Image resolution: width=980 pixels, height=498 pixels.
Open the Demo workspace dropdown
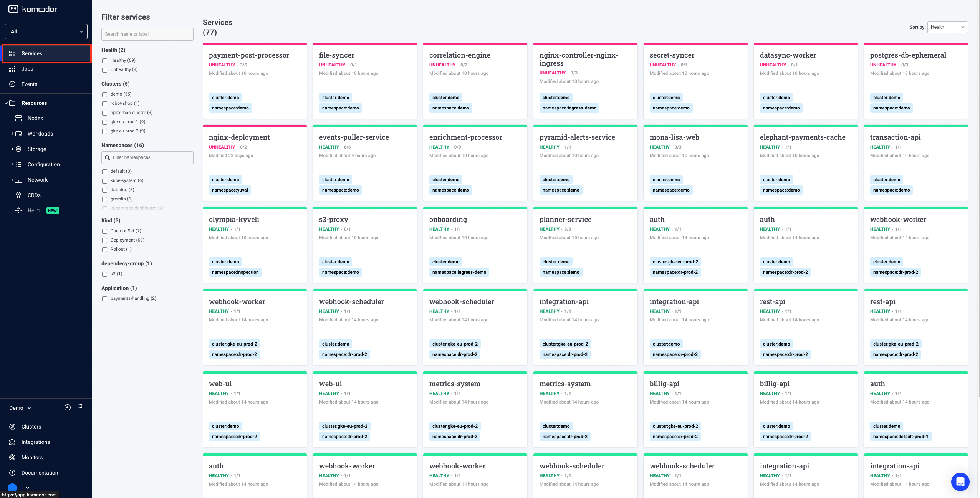coord(20,408)
